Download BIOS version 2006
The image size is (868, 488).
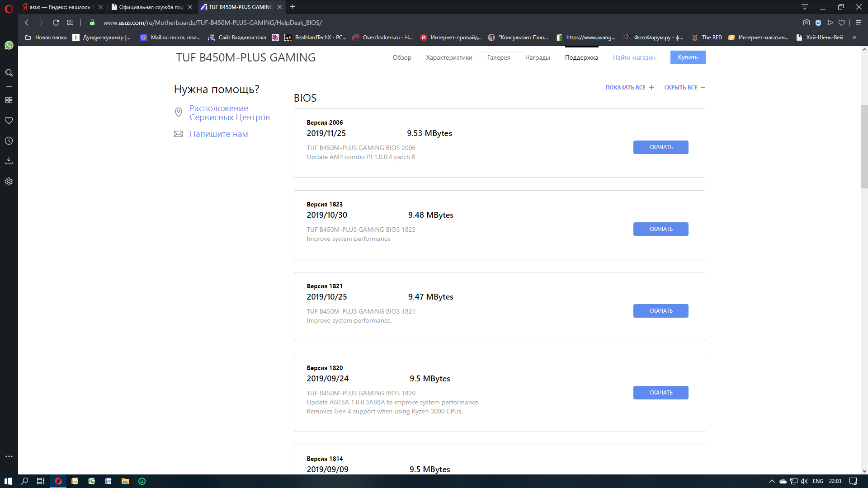point(660,147)
